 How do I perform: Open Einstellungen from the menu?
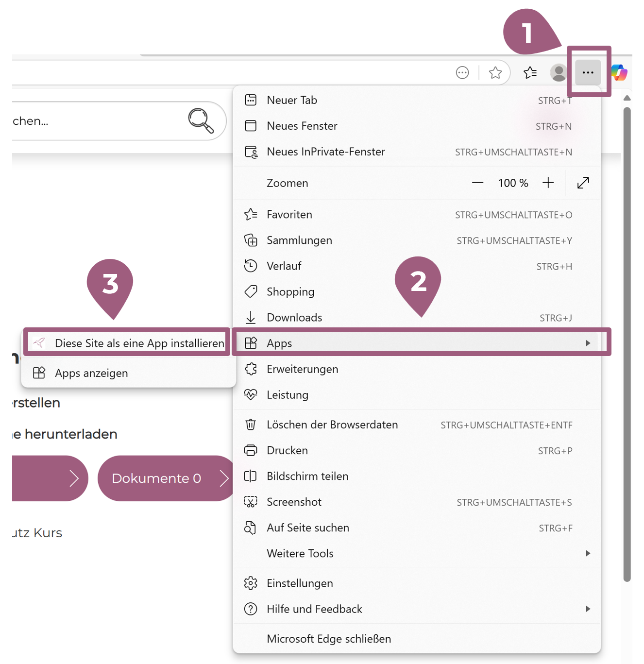300,583
